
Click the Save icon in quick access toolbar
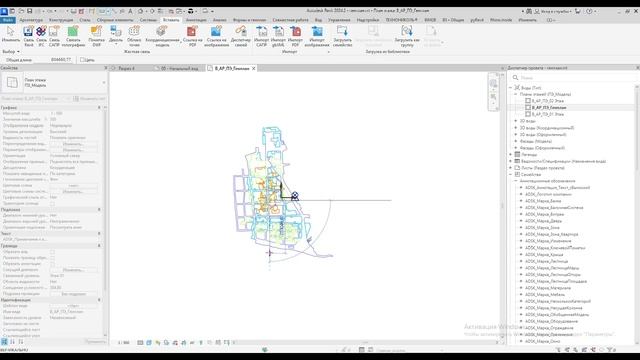click(x=29, y=11)
